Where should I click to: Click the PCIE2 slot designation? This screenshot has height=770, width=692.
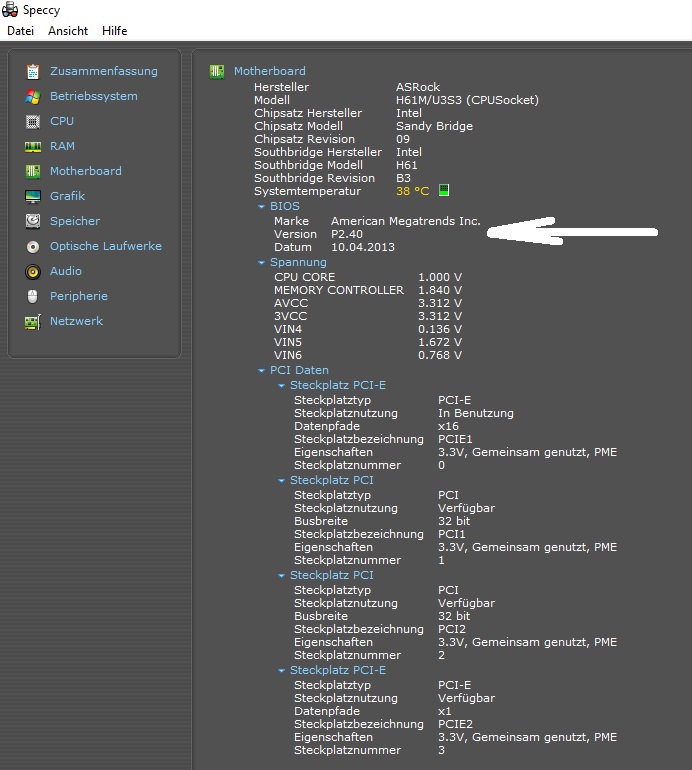pyautogui.click(x=455, y=724)
